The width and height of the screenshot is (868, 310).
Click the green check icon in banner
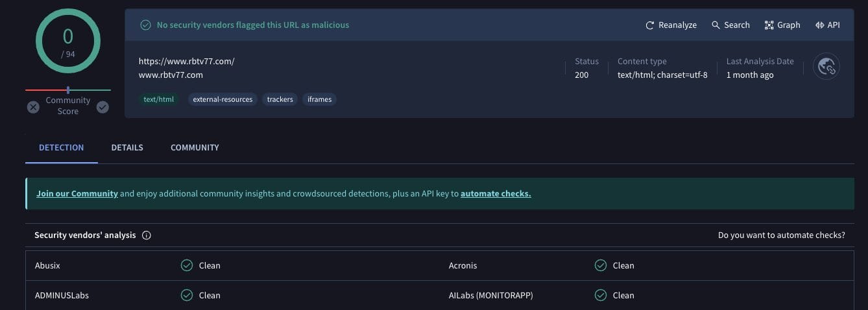pyautogui.click(x=145, y=25)
